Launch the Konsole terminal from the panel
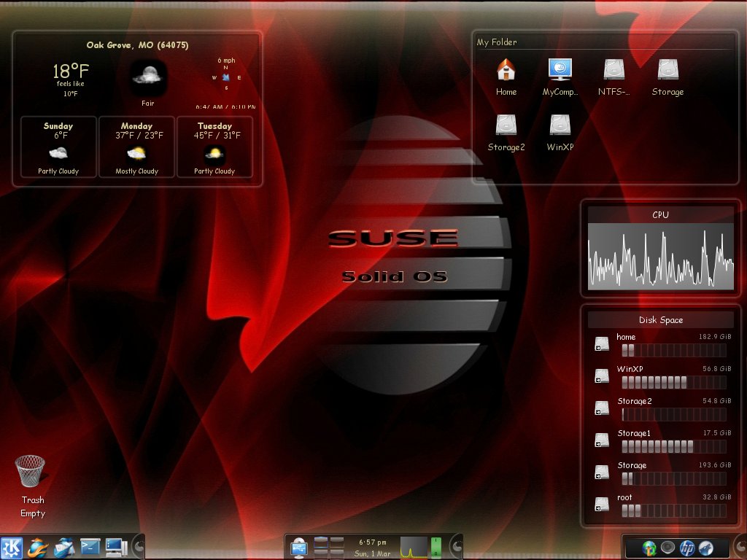Viewport: 747px width, 560px height. (x=90, y=547)
